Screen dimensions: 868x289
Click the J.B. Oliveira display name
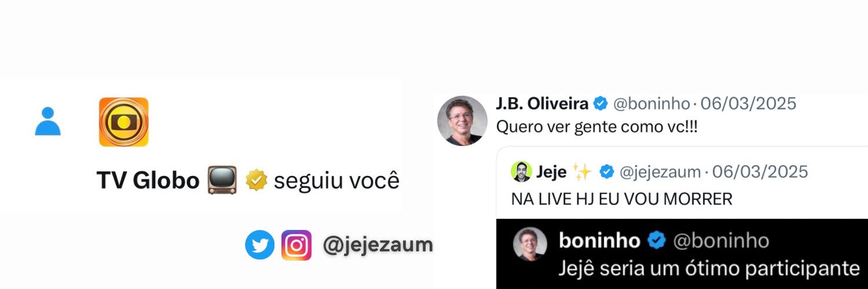tap(542, 104)
